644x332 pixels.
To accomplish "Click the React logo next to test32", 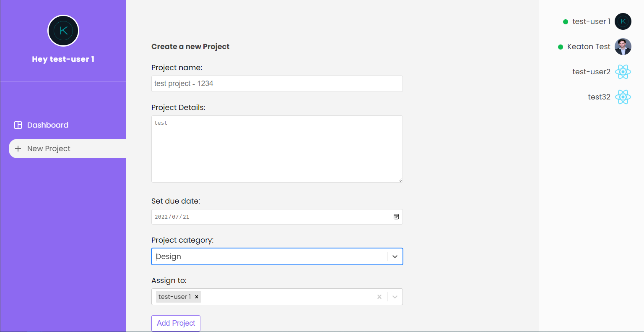I will pyautogui.click(x=623, y=97).
